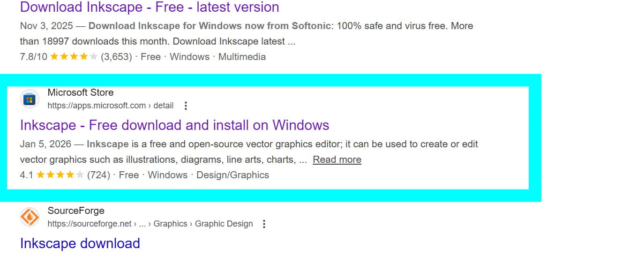Open the sourceforge.net Graphics breadcrumb URL
This screenshot has height=258, width=644.
(x=150, y=224)
